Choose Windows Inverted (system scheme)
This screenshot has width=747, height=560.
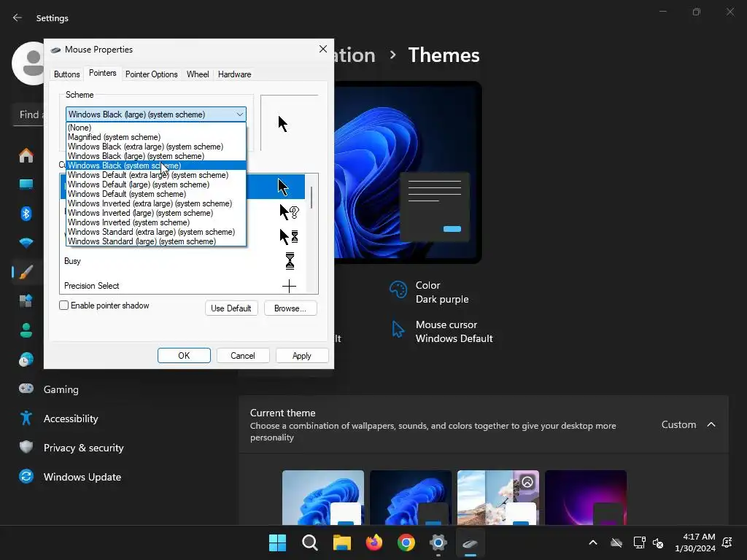(x=156, y=222)
